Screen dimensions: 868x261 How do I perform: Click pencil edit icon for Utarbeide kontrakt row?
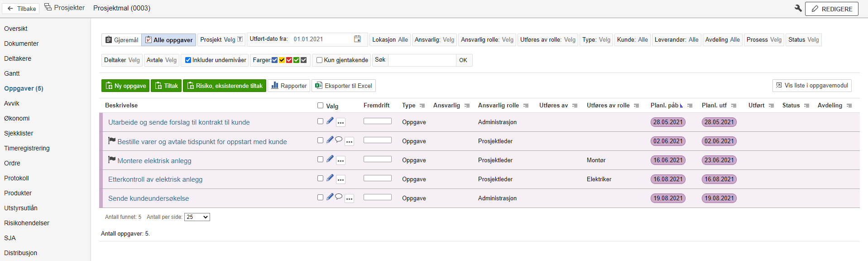(330, 121)
